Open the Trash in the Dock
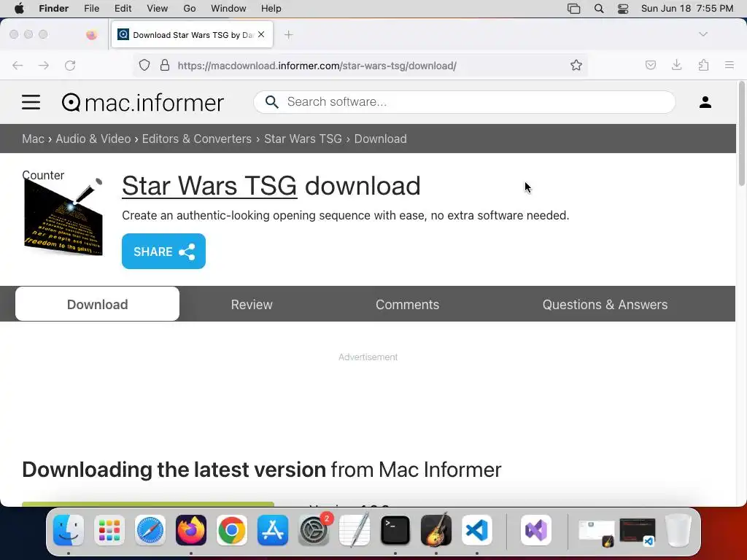Viewport: 747px width, 560px height. click(x=678, y=530)
